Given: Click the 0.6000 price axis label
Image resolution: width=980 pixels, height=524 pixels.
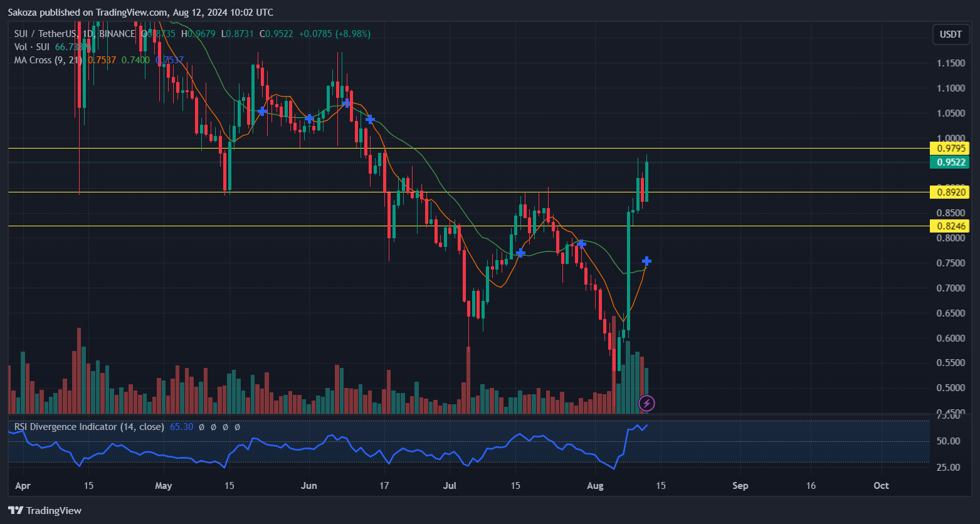Looking at the screenshot, I should click(x=951, y=338).
